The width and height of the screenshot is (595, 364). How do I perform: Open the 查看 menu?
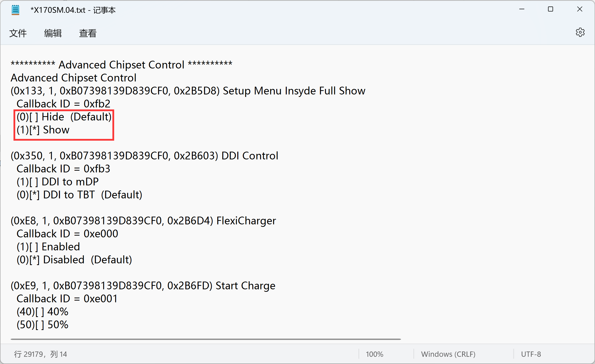pos(88,33)
